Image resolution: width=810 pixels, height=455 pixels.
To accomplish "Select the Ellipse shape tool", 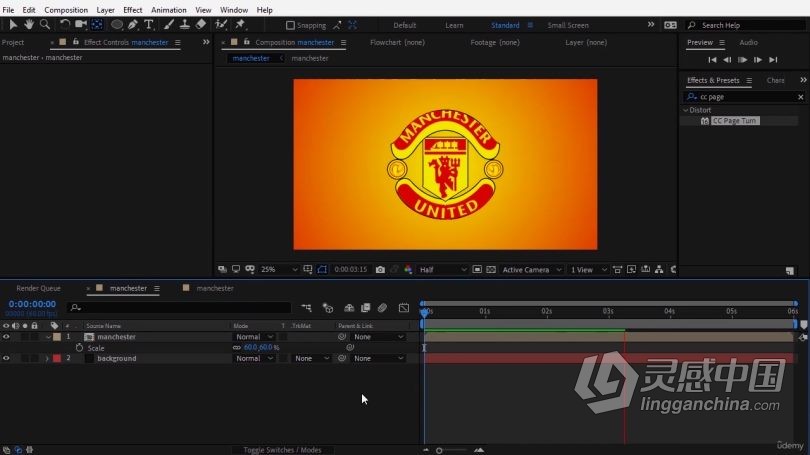I will 117,24.
